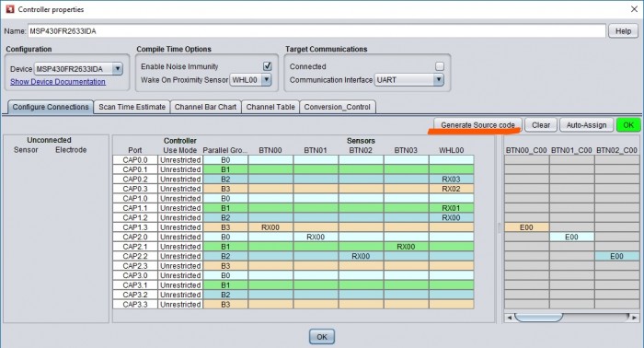Click Use Mode cell for CAP0.0
This screenshot has width=644, height=348.
[180, 160]
